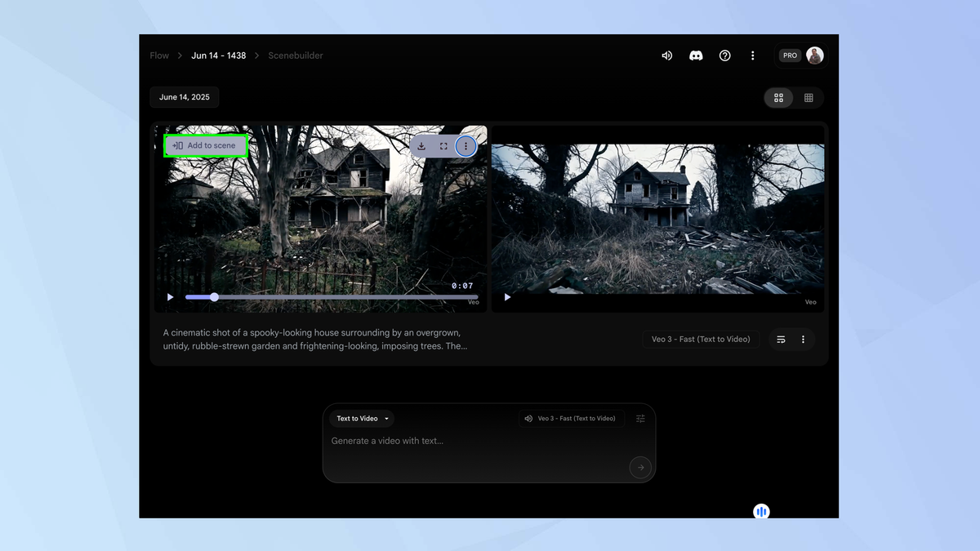
Task: Click the Veo 3 - Fast (Text to Video) label
Action: (x=701, y=340)
